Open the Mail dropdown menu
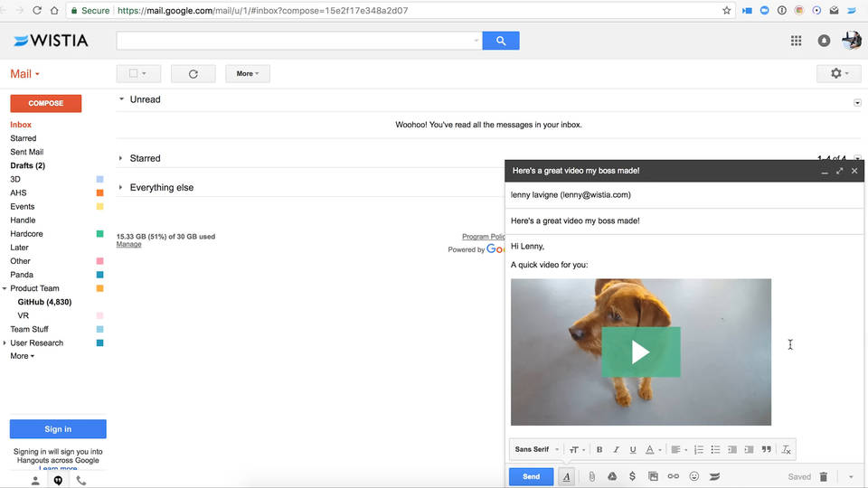Viewport: 868px width, 488px height. coord(24,74)
